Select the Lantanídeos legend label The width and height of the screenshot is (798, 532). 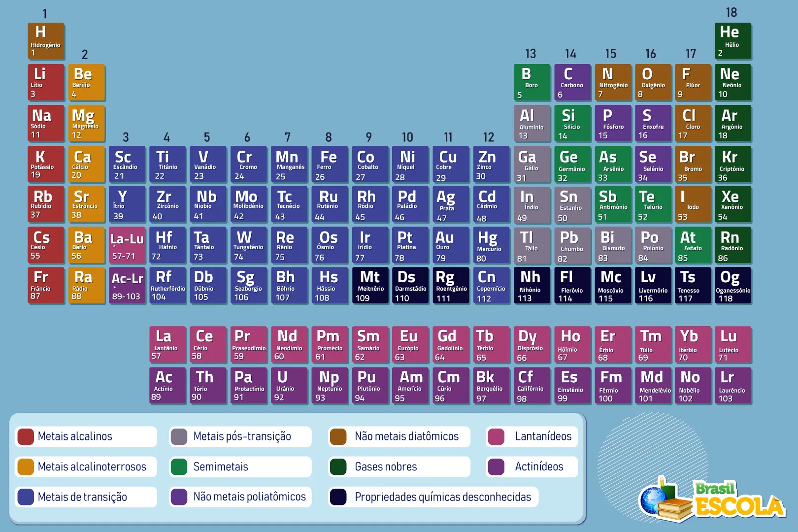click(x=543, y=436)
